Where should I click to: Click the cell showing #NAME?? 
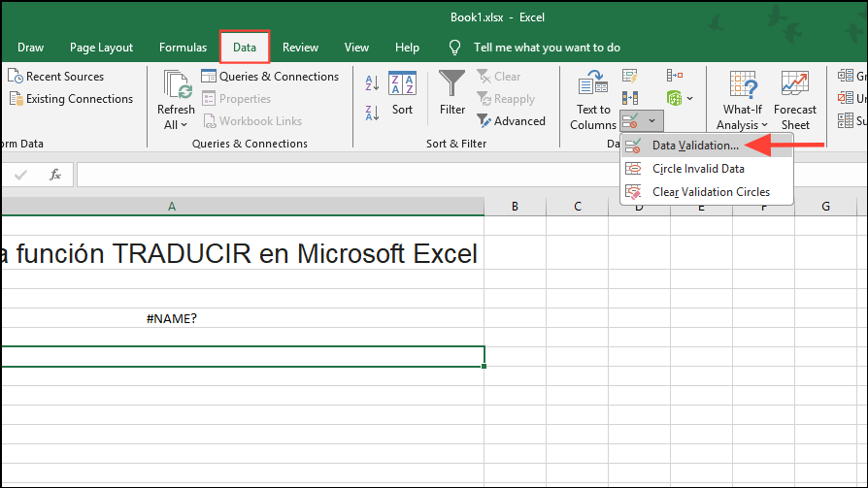click(243, 318)
